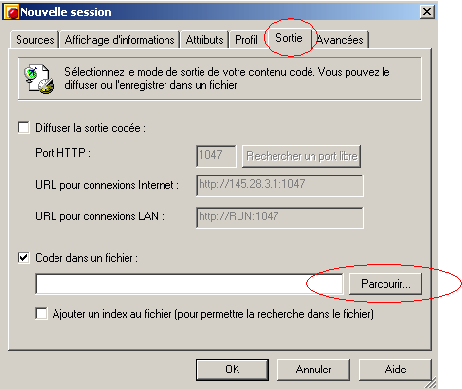Uncheck Coder dans un fichier
The image size is (462, 389).
(24, 258)
